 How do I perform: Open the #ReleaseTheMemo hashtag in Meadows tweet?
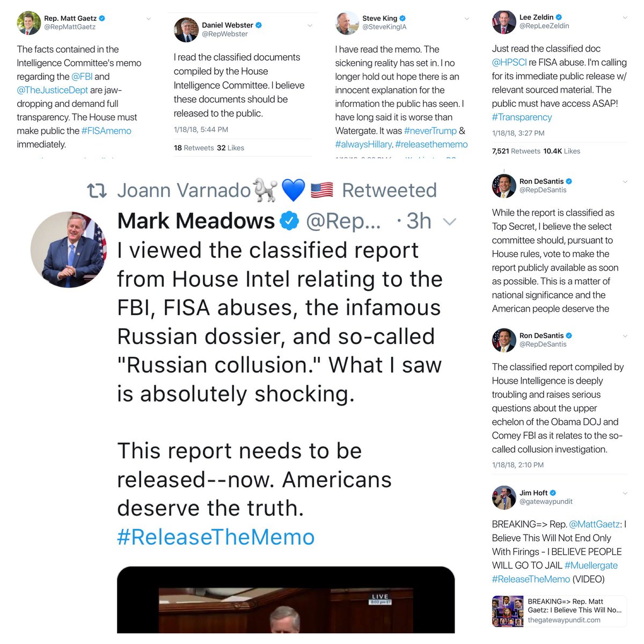216,537
